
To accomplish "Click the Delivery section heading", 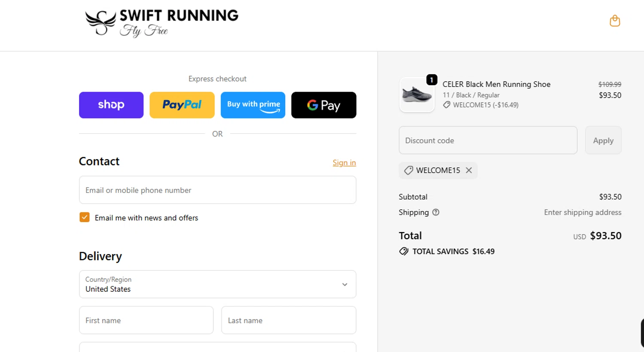I will coord(100,256).
